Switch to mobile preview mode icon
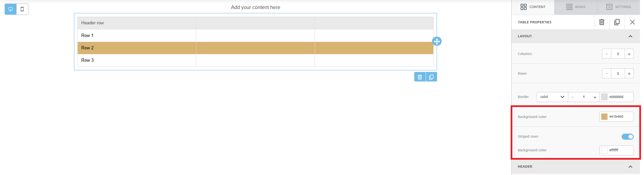 pos(22,9)
